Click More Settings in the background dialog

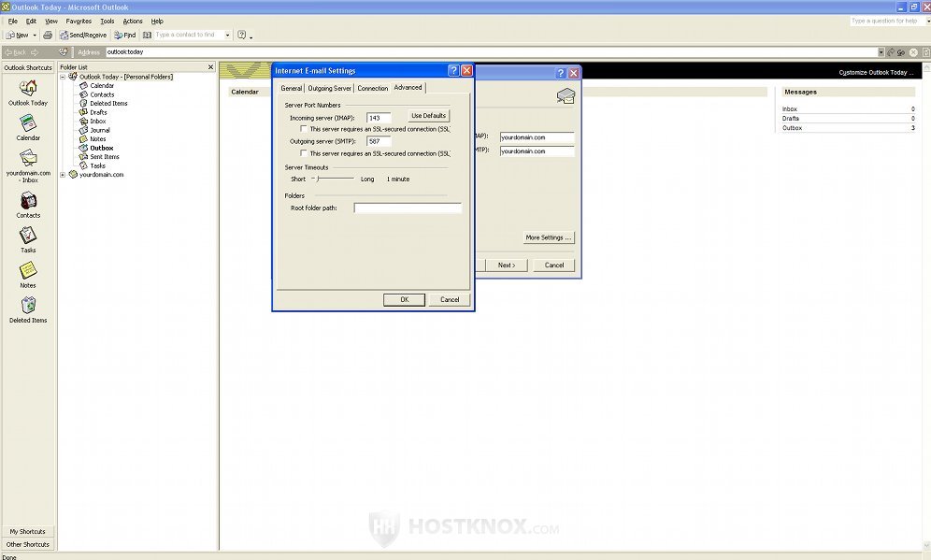(549, 237)
